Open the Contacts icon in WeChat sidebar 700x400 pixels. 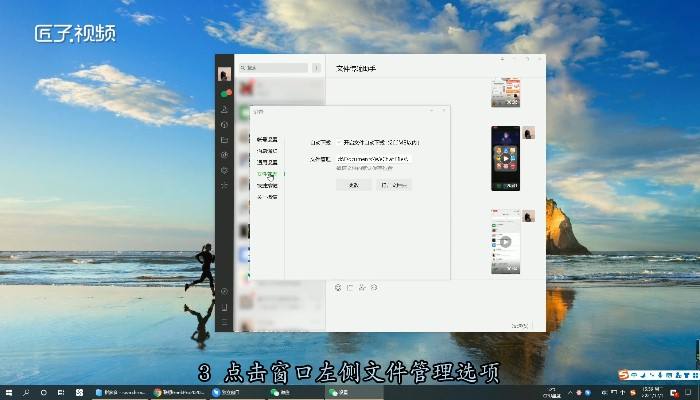pyautogui.click(x=225, y=109)
